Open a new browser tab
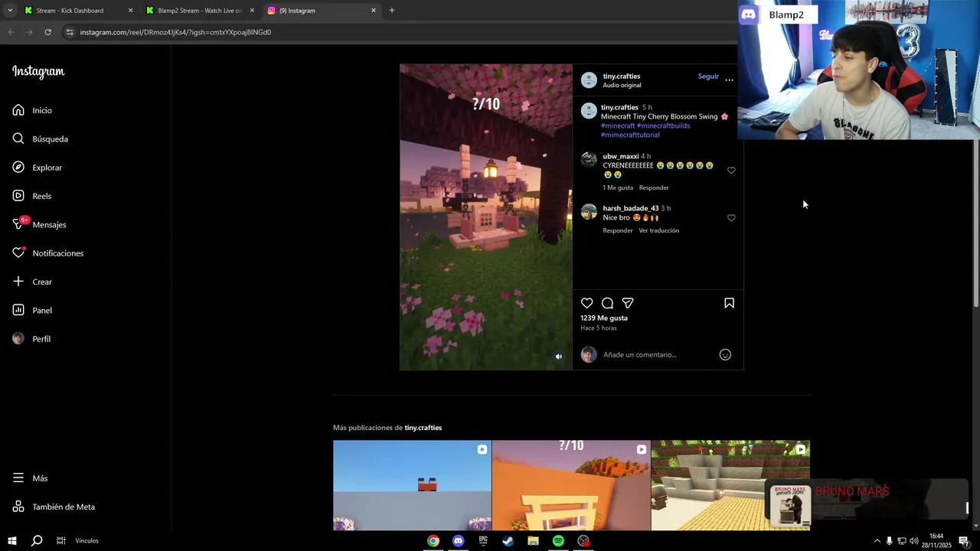The image size is (980, 551). [x=392, y=11]
